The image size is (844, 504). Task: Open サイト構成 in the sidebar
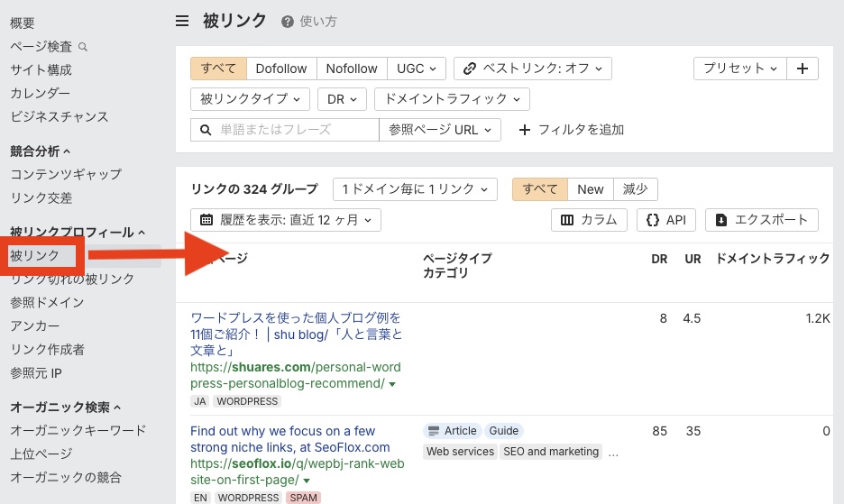41,70
